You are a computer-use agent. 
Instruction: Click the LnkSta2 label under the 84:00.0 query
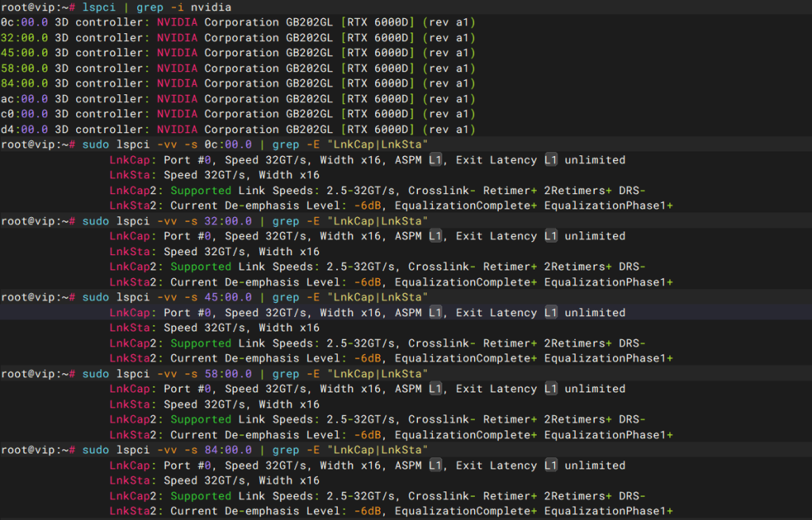135,511
